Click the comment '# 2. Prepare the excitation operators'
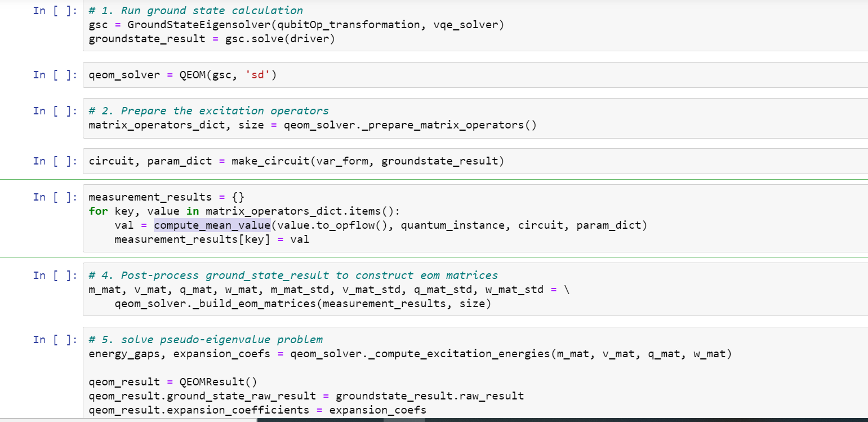Viewport: 868px width, 422px height. [209, 111]
